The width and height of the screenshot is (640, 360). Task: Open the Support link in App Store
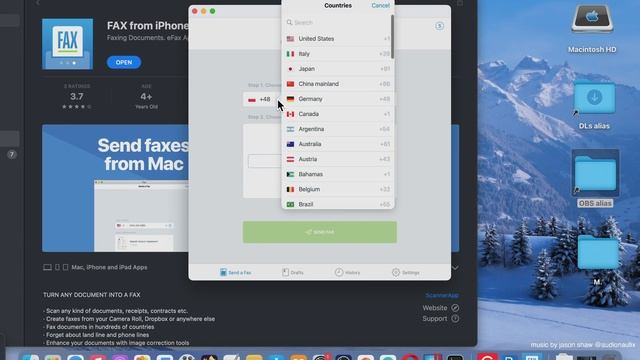click(440, 319)
